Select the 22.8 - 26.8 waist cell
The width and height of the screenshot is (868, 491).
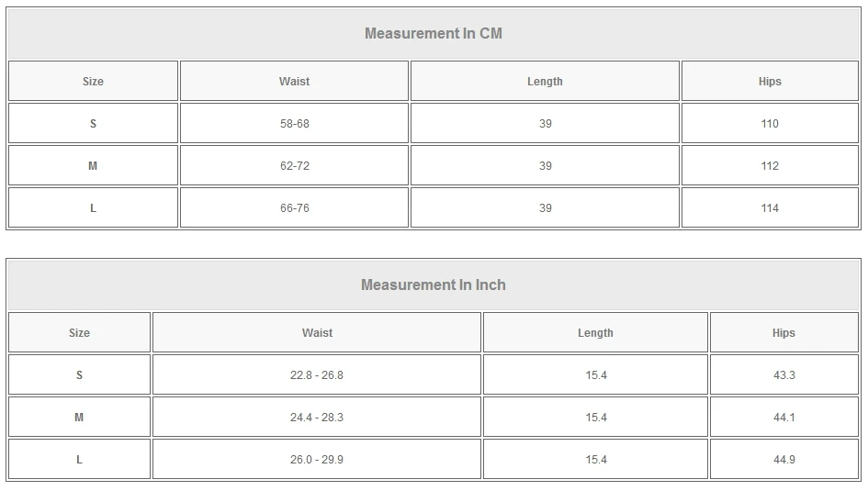[317, 375]
